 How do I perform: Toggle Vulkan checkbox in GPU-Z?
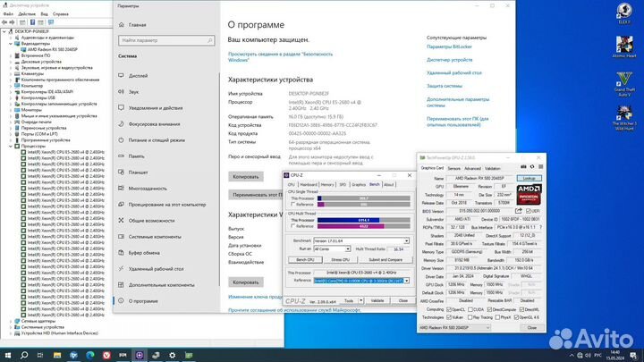coord(448,317)
